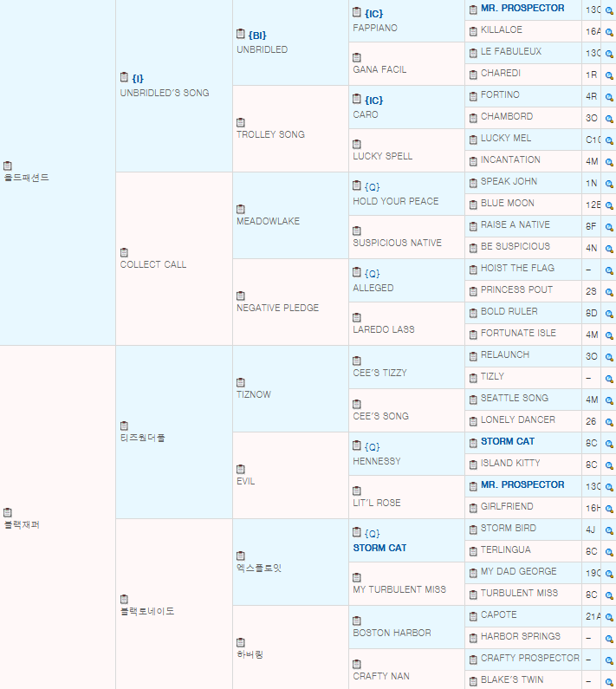Open the clipboard icon above 블랙토네이도
This screenshot has width=616, height=689.
[124, 599]
